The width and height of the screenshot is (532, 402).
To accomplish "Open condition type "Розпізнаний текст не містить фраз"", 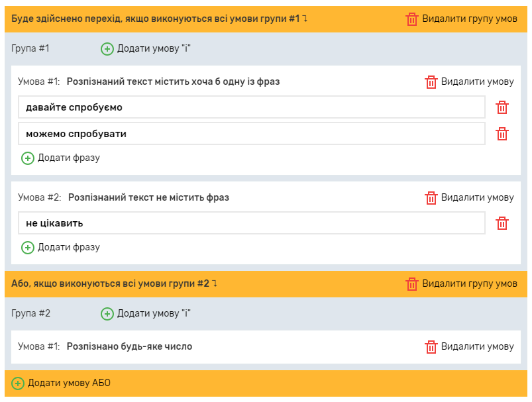I will tap(148, 198).
